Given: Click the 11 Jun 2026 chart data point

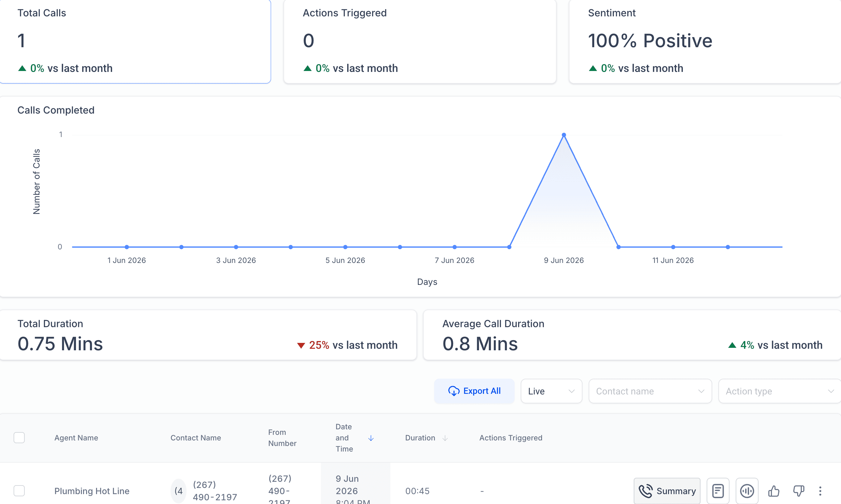Looking at the screenshot, I should coord(673,247).
